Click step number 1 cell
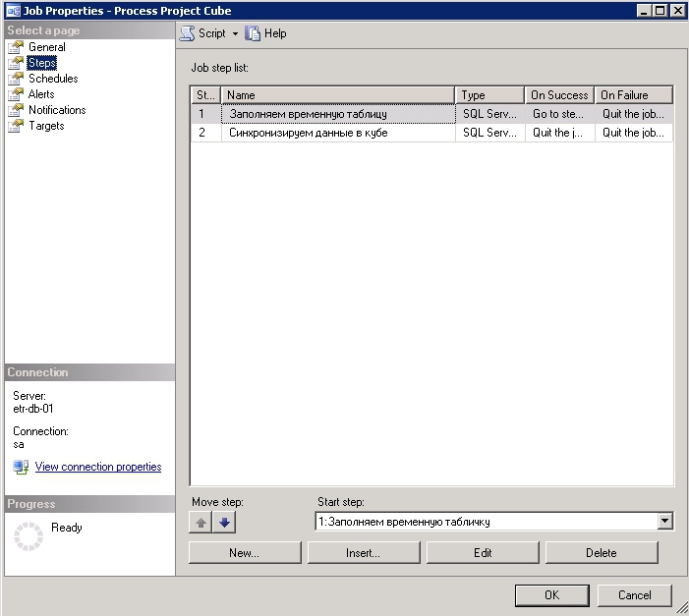The height and width of the screenshot is (616, 689). click(x=205, y=114)
